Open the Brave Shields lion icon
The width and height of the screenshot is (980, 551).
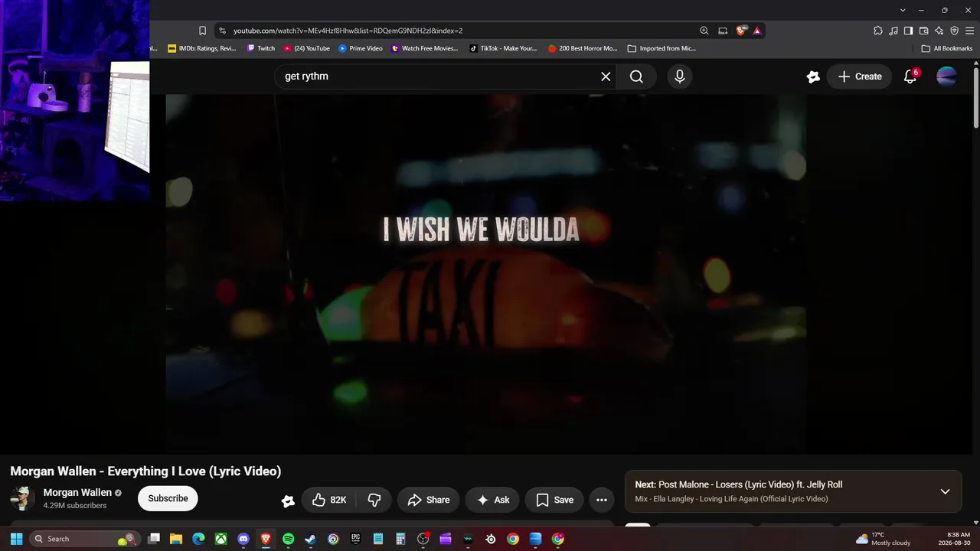741,31
